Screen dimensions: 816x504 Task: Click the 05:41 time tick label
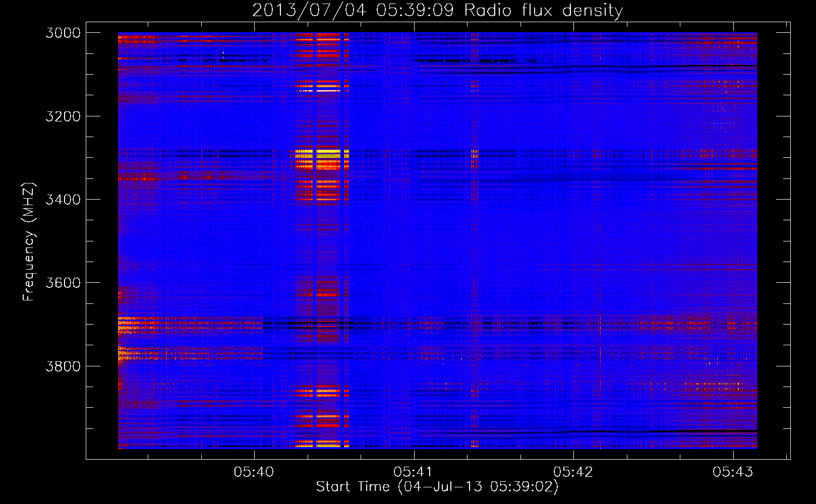[x=414, y=472]
